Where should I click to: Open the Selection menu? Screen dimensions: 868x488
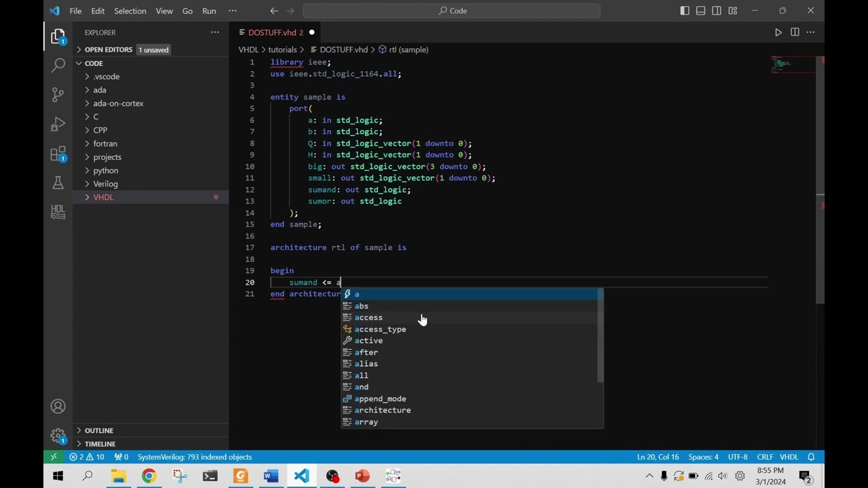130,11
